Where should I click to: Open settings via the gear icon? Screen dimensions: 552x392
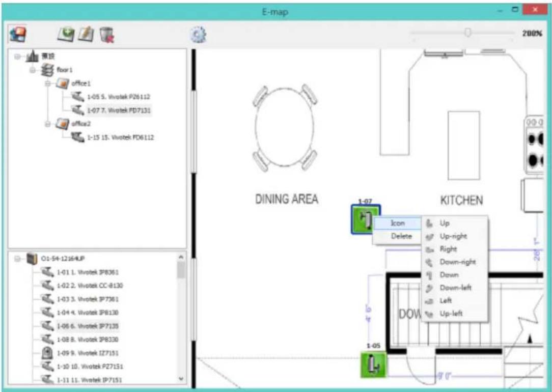click(199, 35)
